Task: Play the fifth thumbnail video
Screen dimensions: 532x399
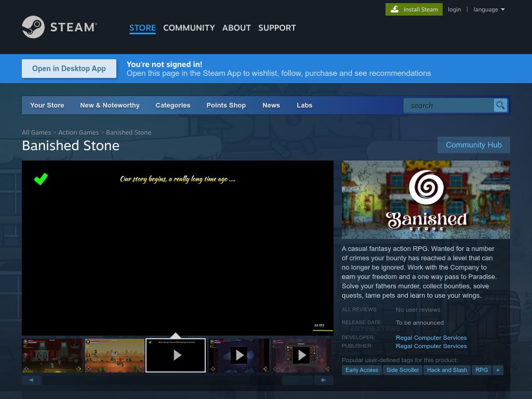Action: (x=302, y=355)
